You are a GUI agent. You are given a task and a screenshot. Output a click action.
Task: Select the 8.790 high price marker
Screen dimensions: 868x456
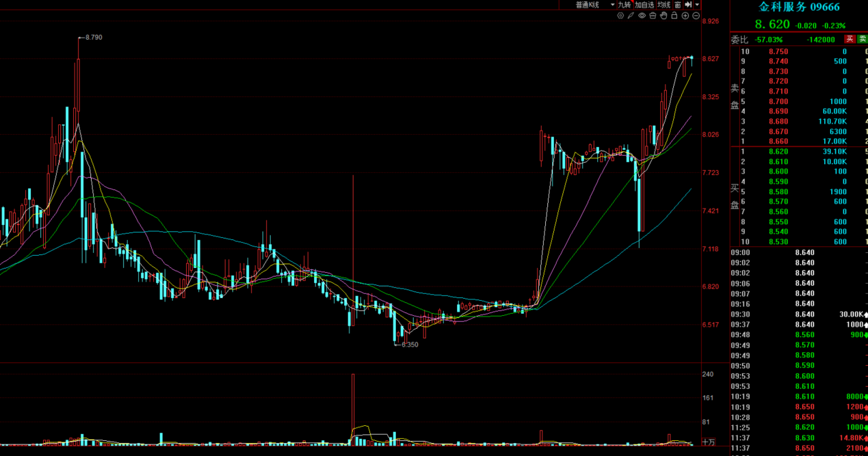click(90, 37)
